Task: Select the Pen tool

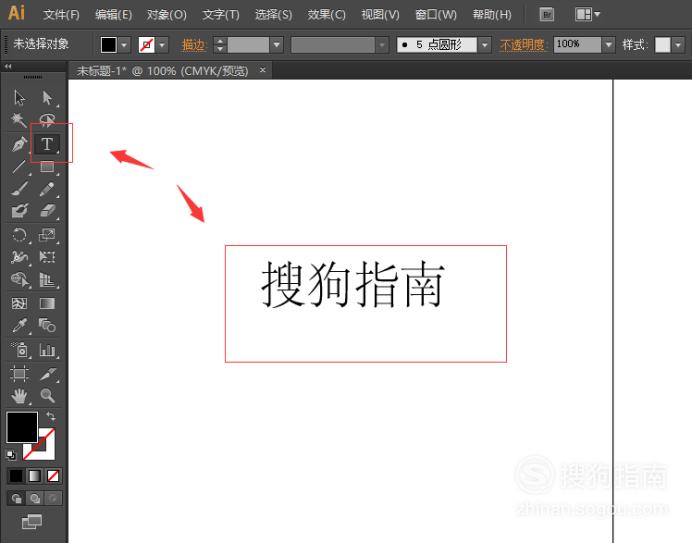Action: tap(19, 144)
